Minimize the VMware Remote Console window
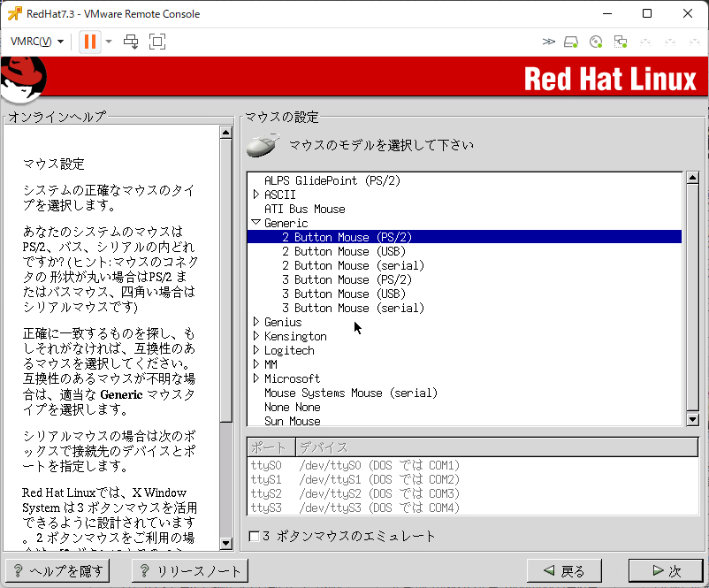The height and width of the screenshot is (588, 709). point(607,13)
